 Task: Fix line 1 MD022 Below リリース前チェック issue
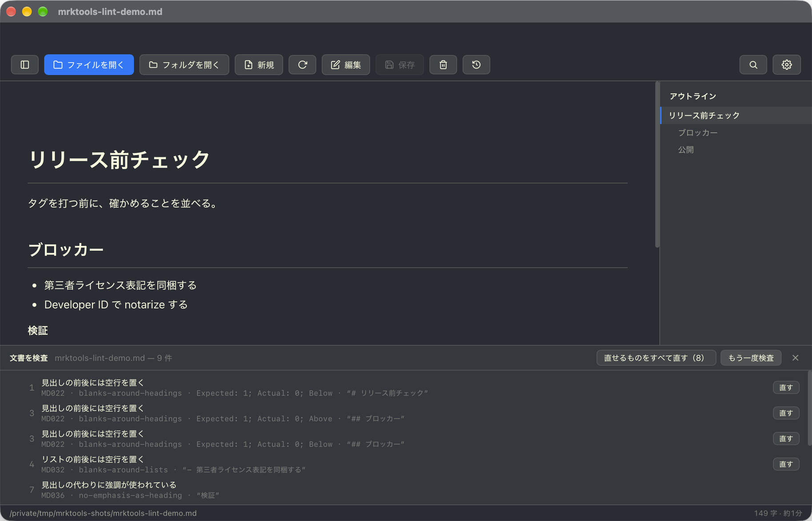(x=786, y=388)
